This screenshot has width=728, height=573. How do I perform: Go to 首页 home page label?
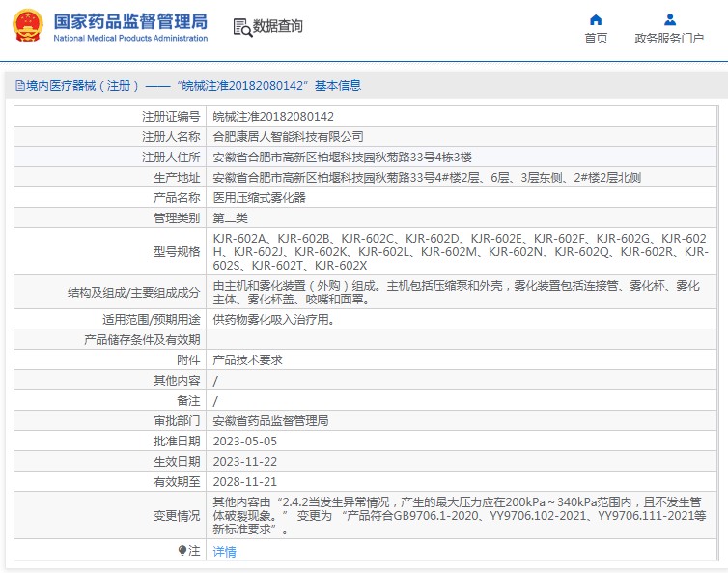(596, 39)
